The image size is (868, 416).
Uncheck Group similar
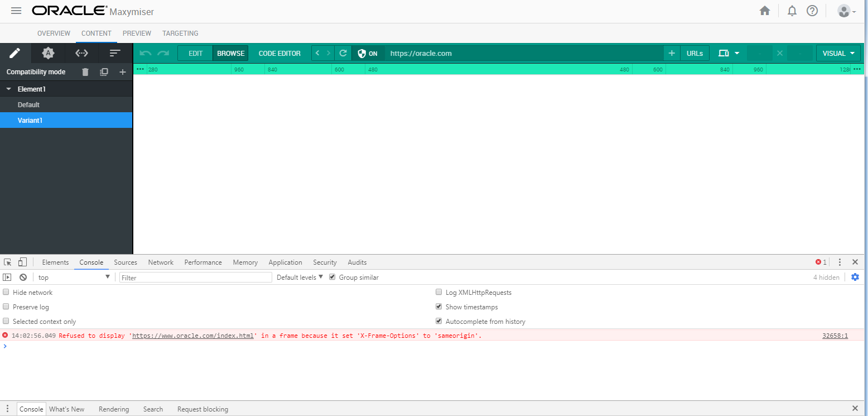(x=332, y=277)
